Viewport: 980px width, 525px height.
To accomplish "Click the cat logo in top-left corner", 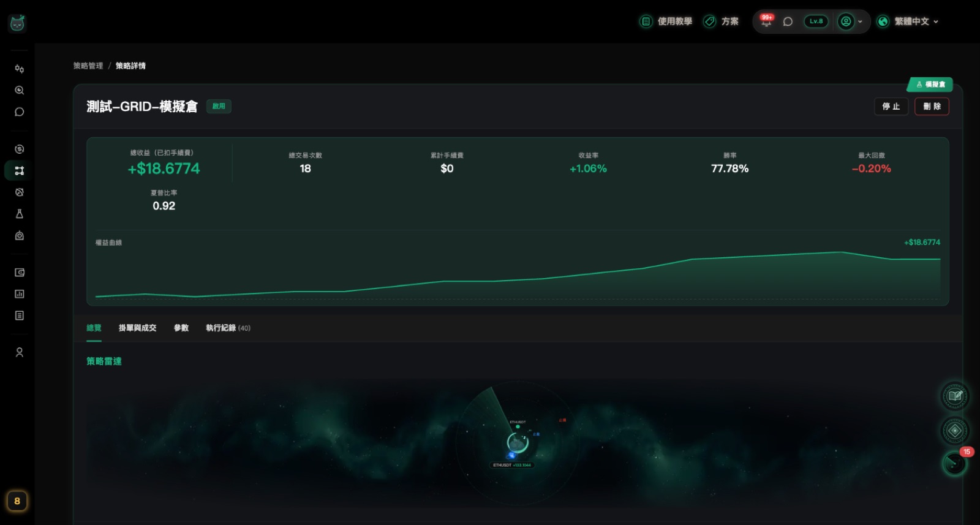I will [x=17, y=23].
